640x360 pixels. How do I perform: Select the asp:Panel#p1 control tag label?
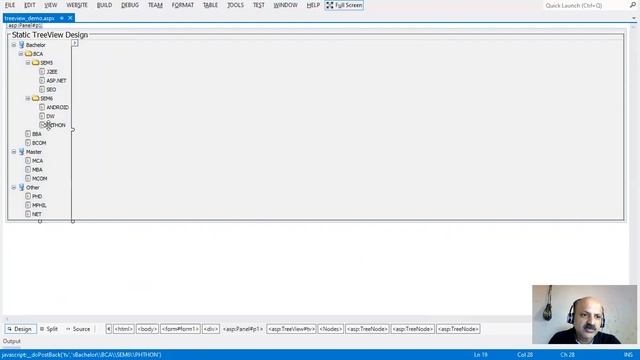pyautogui.click(x=24, y=26)
